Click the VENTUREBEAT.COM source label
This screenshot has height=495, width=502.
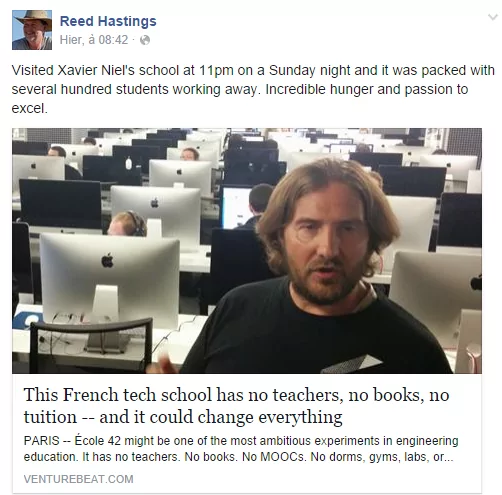click(x=78, y=479)
